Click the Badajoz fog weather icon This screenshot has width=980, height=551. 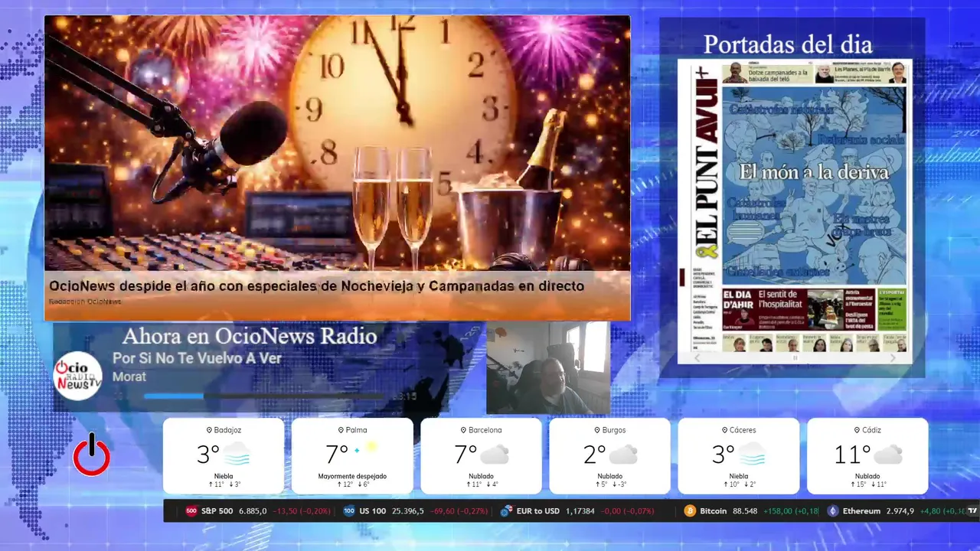[x=237, y=454]
